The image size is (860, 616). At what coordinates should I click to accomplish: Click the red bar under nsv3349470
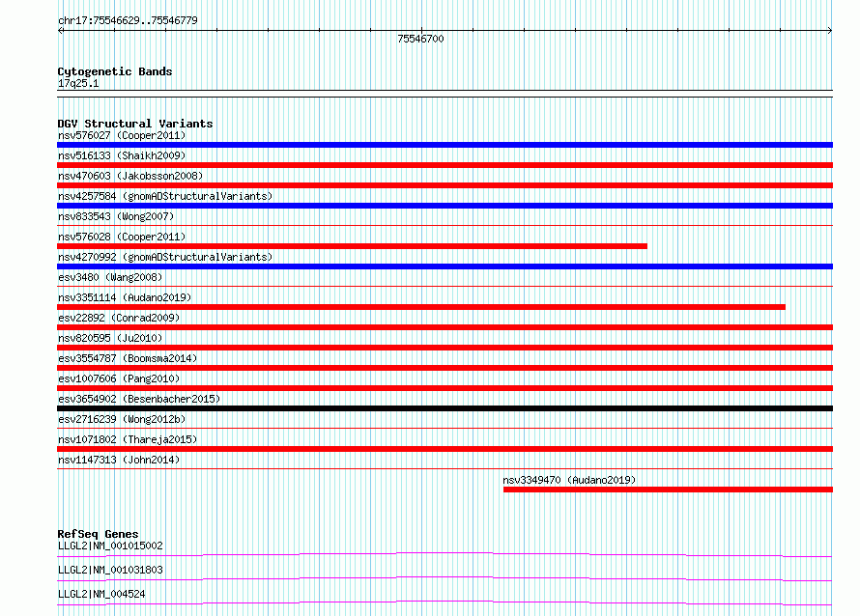pos(668,490)
